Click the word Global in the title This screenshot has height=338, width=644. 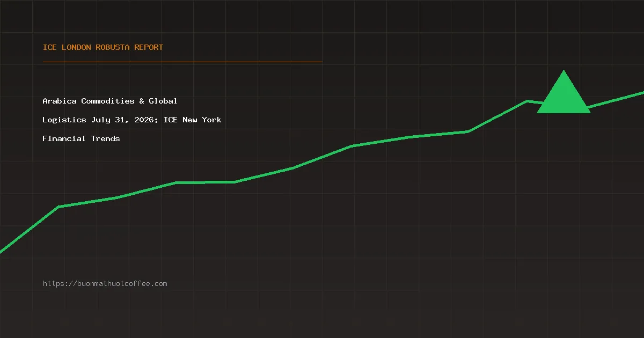(163, 101)
